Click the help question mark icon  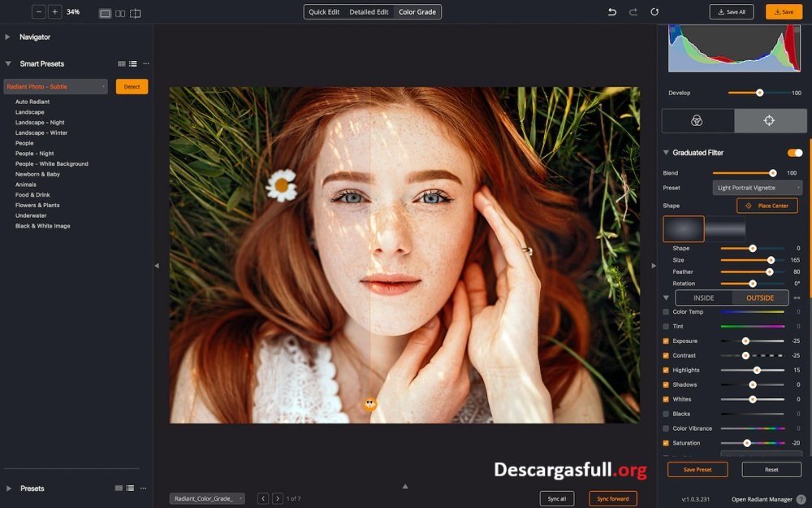tap(801, 499)
